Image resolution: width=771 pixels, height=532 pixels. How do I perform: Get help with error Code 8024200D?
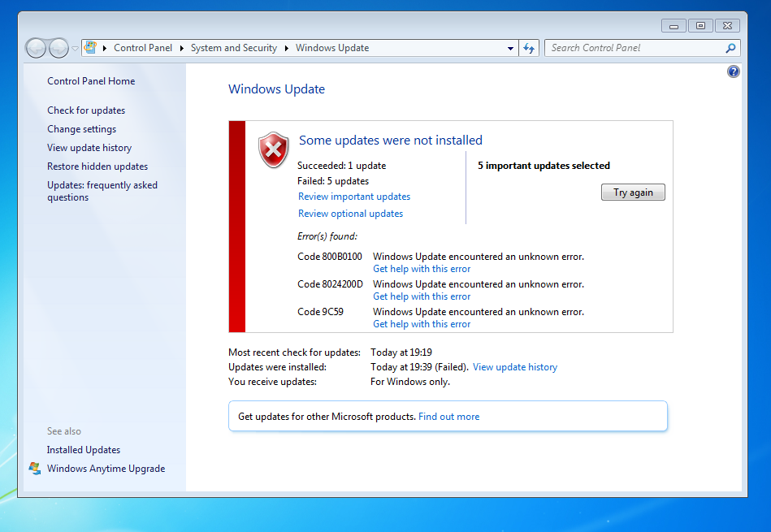(422, 296)
